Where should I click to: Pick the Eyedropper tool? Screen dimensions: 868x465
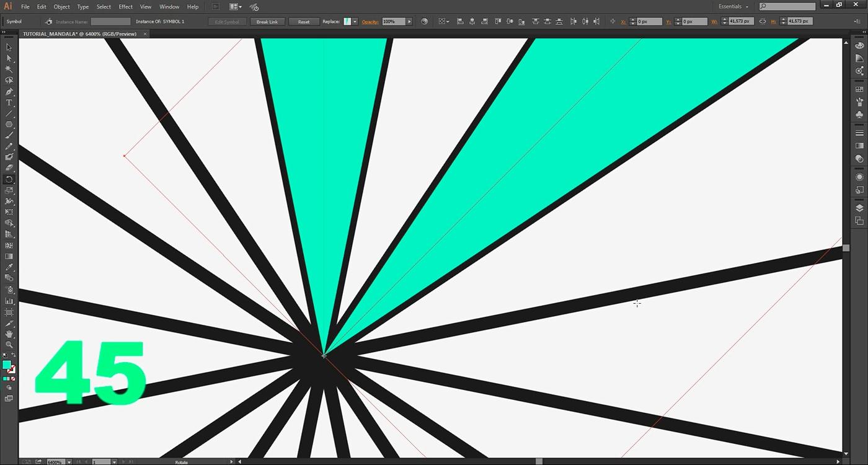[x=9, y=267]
